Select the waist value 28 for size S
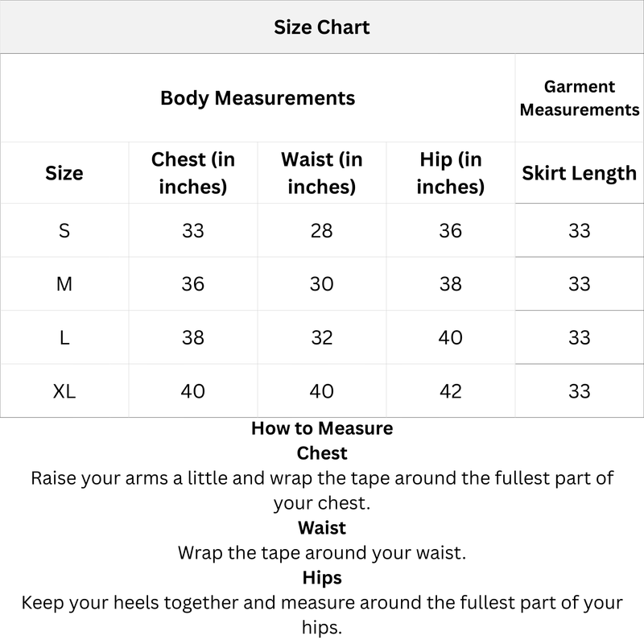This screenshot has height=644, width=644. pos(322,231)
